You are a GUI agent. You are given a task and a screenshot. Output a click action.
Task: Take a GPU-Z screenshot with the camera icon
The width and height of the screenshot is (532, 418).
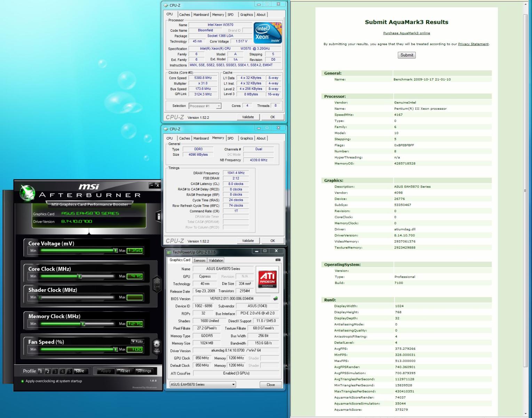(278, 260)
